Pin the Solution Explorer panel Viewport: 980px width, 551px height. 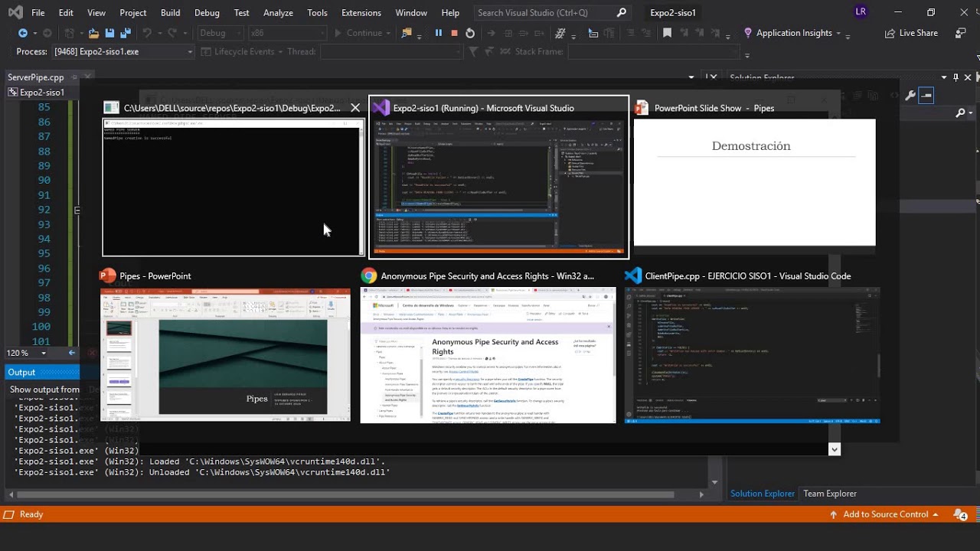955,77
